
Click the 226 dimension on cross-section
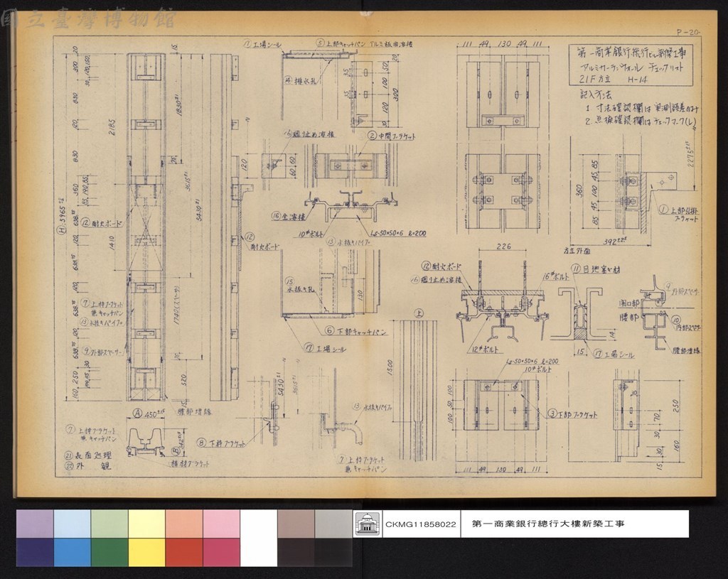coord(504,247)
